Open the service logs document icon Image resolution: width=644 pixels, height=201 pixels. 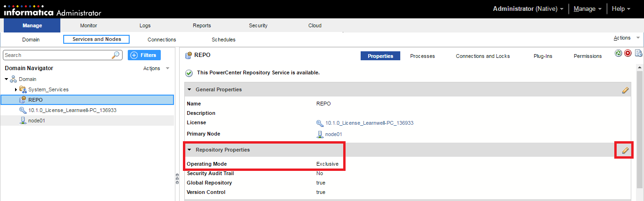pyautogui.click(x=638, y=53)
